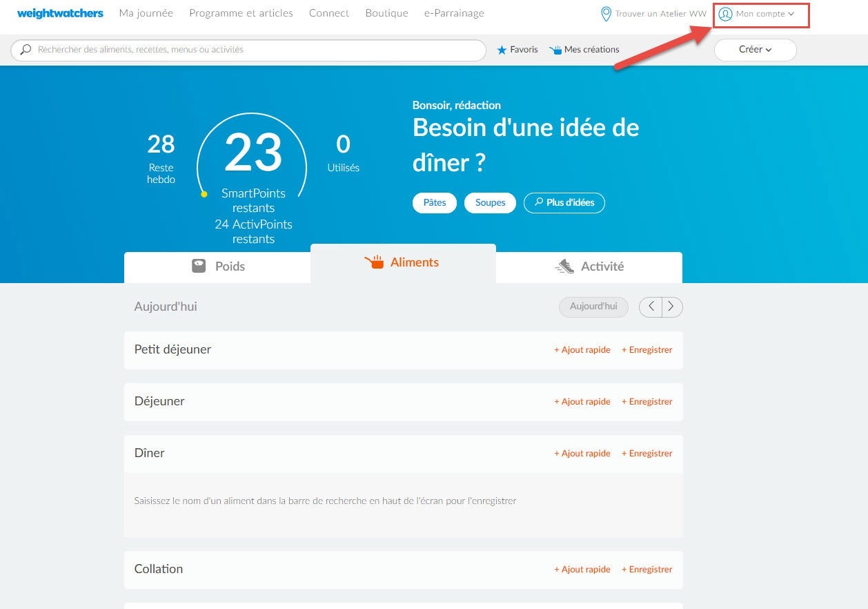Click Enregistrer for the Dîner meal

(647, 454)
